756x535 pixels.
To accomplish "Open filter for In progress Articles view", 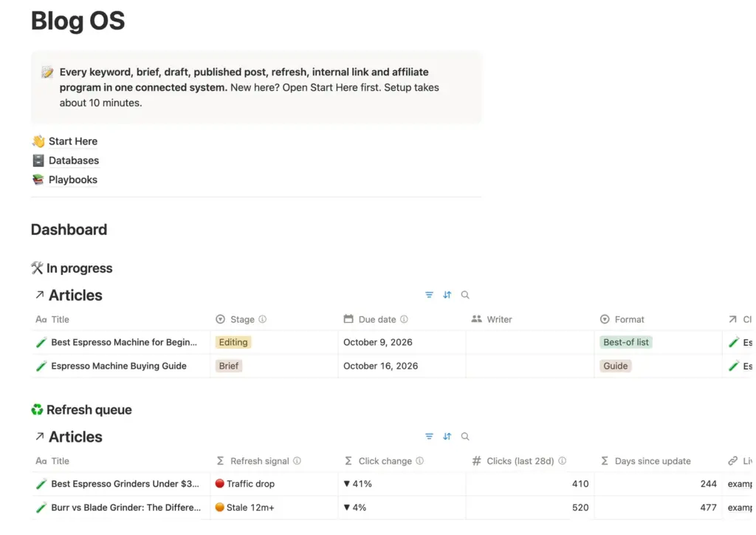I will pos(429,295).
